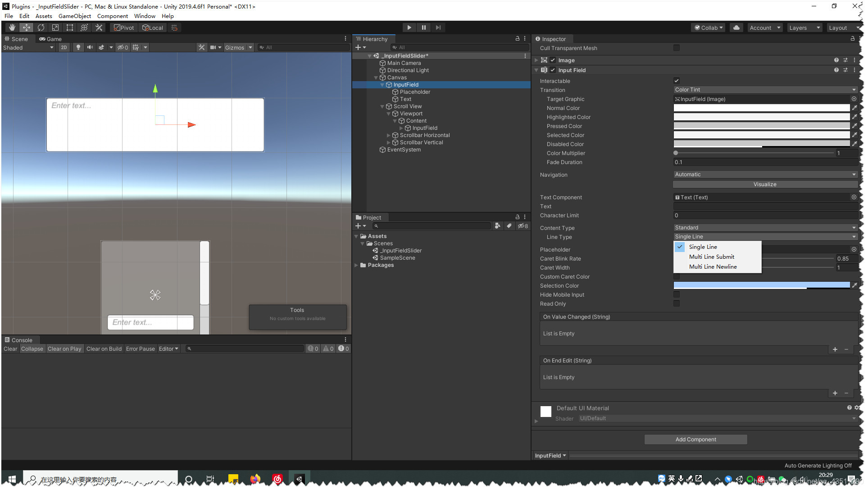The image size is (868, 490).
Task: Select the Hand tool in toolbar
Action: point(12,27)
